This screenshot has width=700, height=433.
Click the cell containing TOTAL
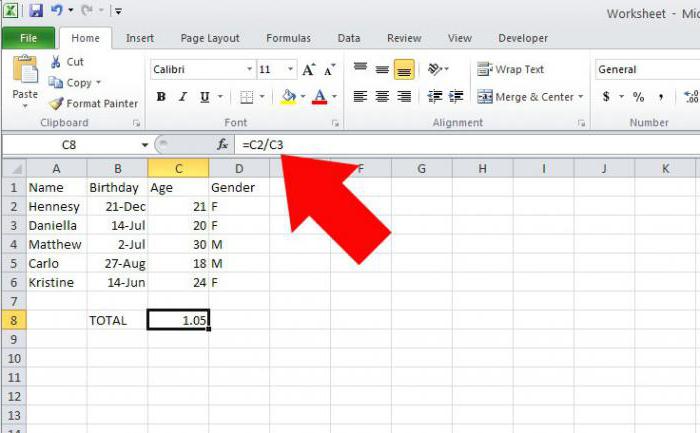(117, 321)
